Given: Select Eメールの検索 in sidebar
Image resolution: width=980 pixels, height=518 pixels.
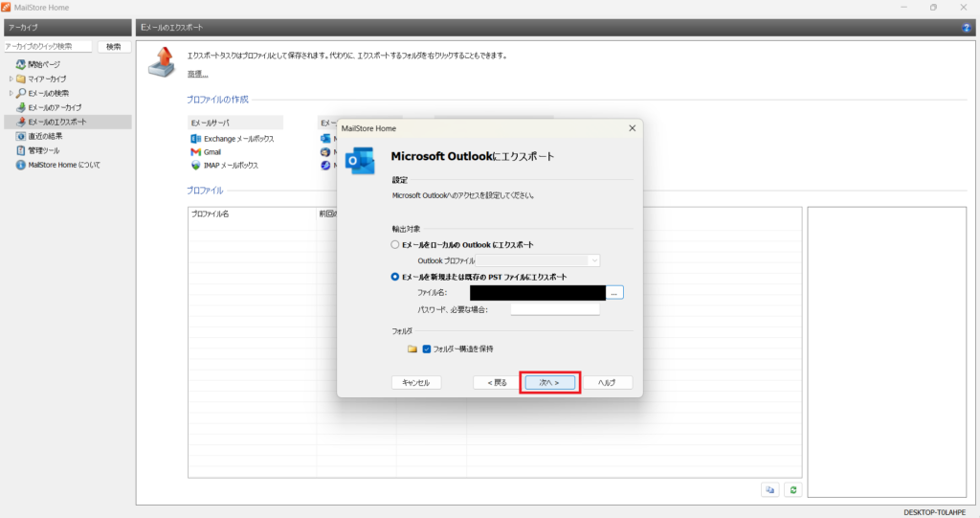Looking at the screenshot, I should pyautogui.click(x=48, y=93).
